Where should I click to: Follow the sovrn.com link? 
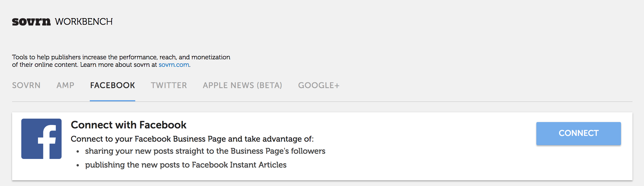click(x=174, y=65)
